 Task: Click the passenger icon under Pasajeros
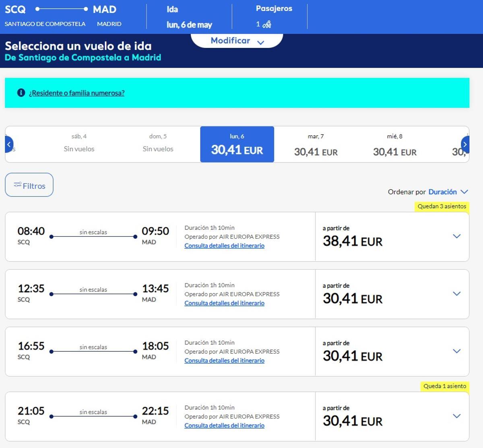pos(266,25)
